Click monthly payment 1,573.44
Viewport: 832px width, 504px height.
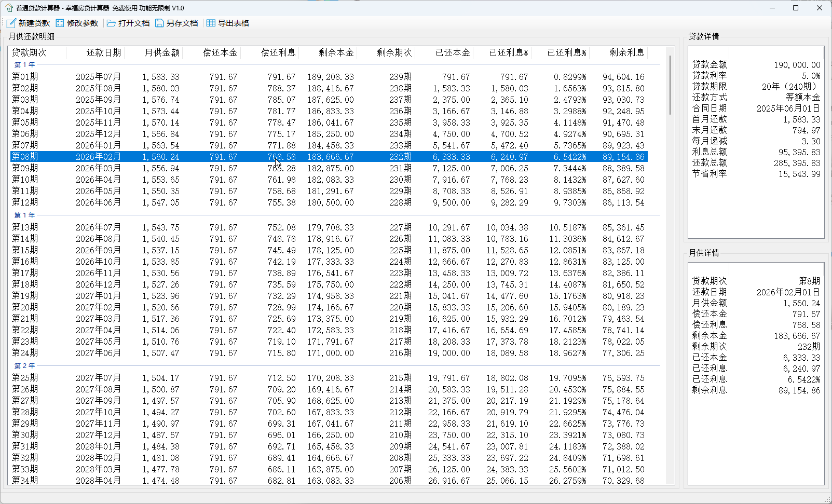[161, 111]
